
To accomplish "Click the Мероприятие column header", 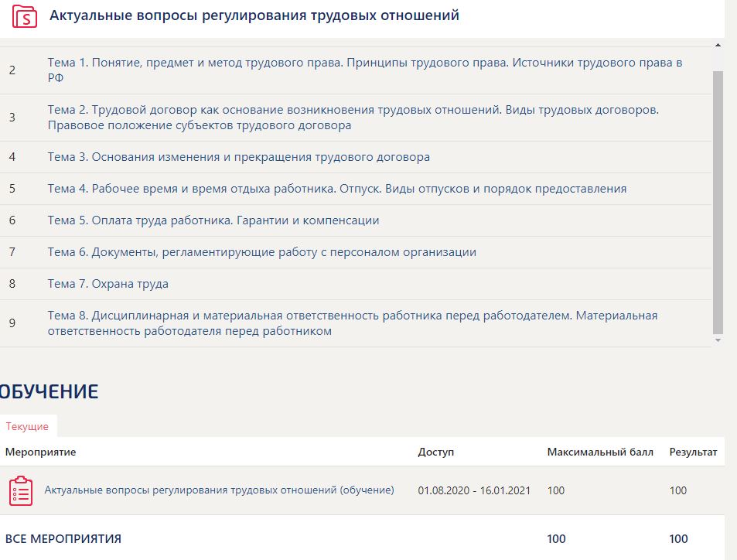I will [41, 452].
